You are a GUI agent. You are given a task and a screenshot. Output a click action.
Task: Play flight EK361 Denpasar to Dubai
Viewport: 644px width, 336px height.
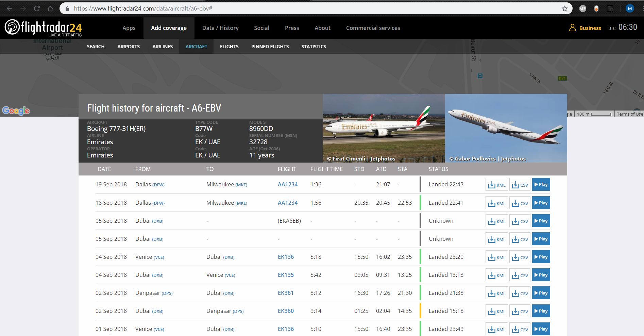(541, 293)
